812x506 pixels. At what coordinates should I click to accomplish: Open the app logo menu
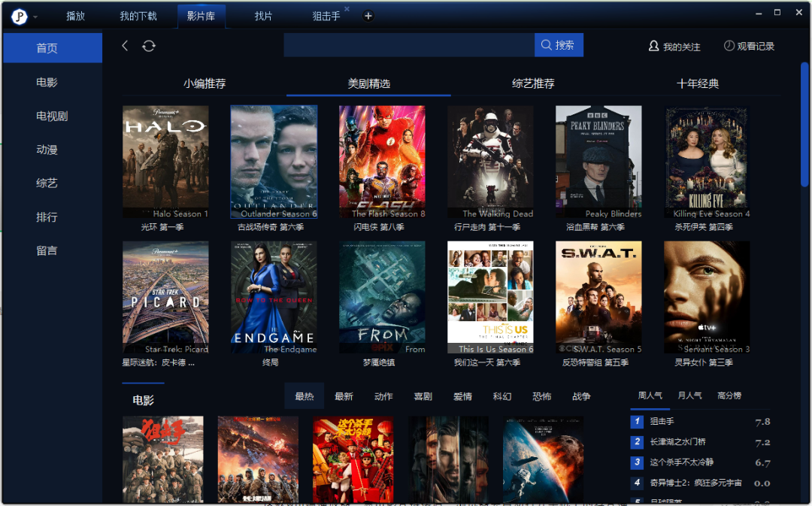coord(19,17)
